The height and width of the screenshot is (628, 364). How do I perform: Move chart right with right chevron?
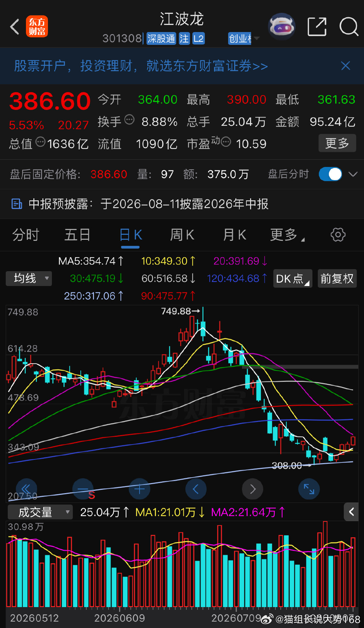point(252,489)
